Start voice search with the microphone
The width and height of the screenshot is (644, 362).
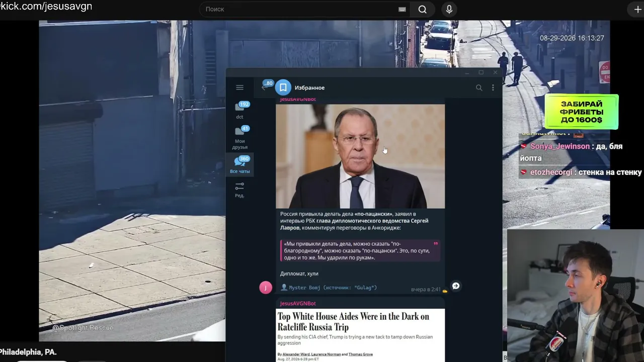pyautogui.click(x=449, y=9)
